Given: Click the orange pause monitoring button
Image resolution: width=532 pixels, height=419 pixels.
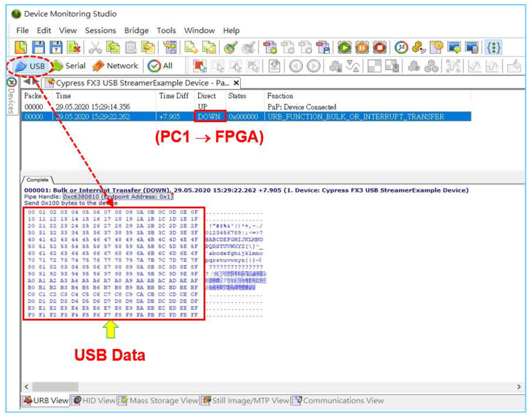Looking at the screenshot, I should pos(362,47).
